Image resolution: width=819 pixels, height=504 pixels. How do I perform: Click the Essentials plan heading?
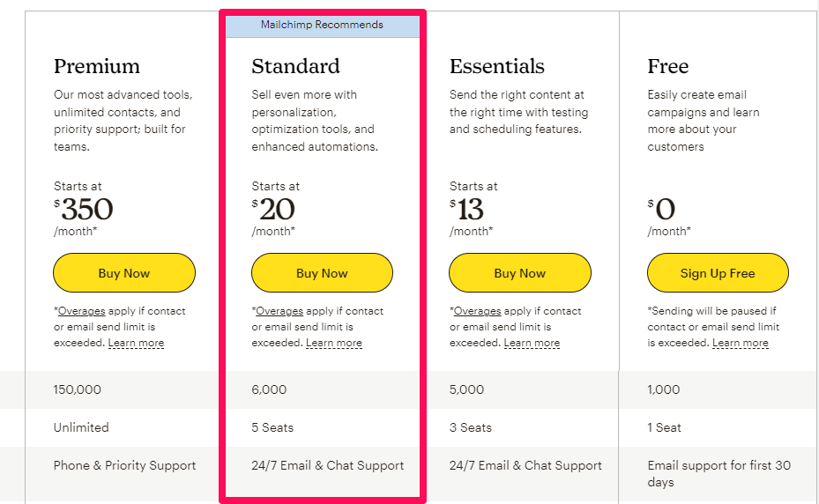496,66
